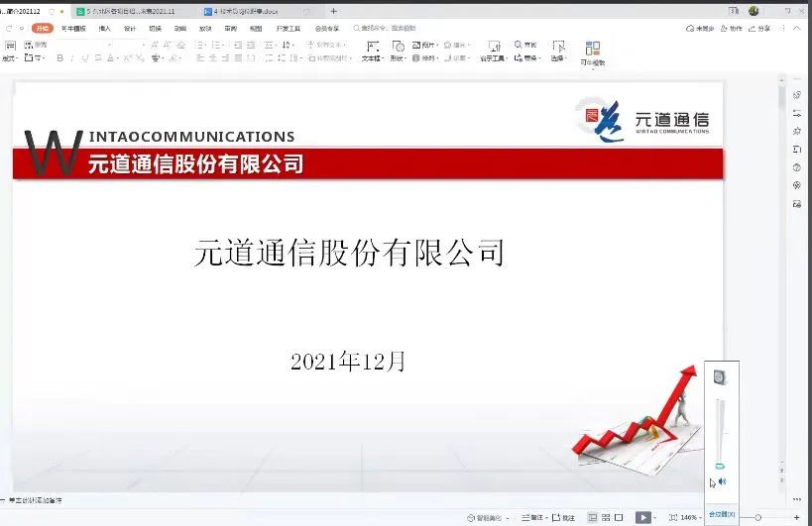812x526 pixels.
Task: Toggle italic text formatting
Action: pyautogui.click(x=72, y=59)
